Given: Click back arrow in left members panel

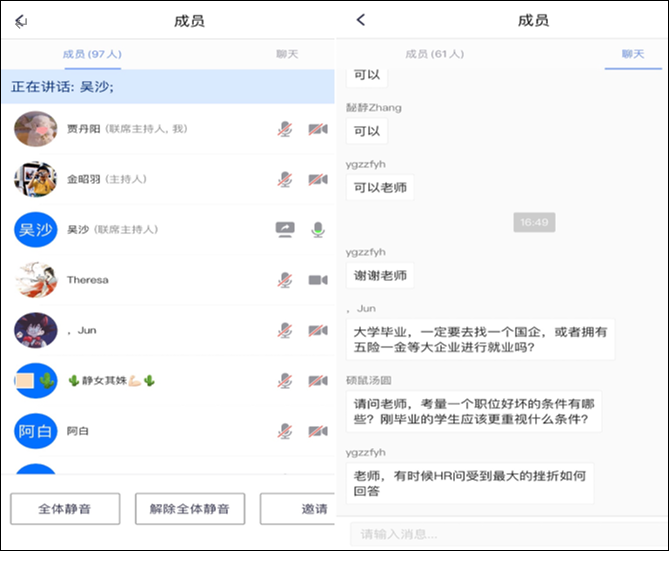Looking at the screenshot, I should click(21, 21).
